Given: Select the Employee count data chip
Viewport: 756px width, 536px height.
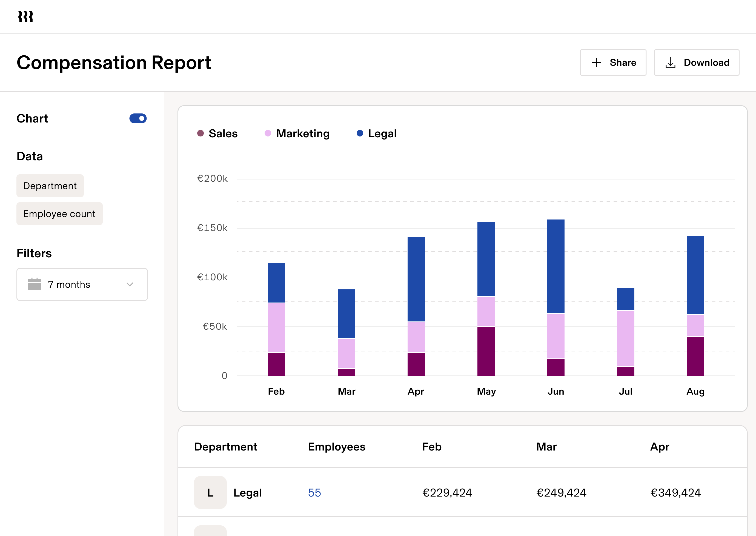Looking at the screenshot, I should [59, 213].
